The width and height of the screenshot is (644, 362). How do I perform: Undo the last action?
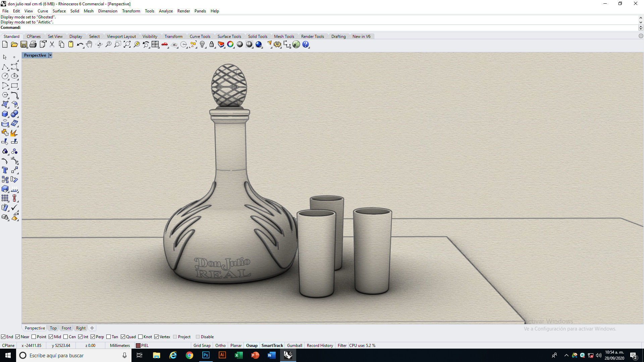coord(80,44)
